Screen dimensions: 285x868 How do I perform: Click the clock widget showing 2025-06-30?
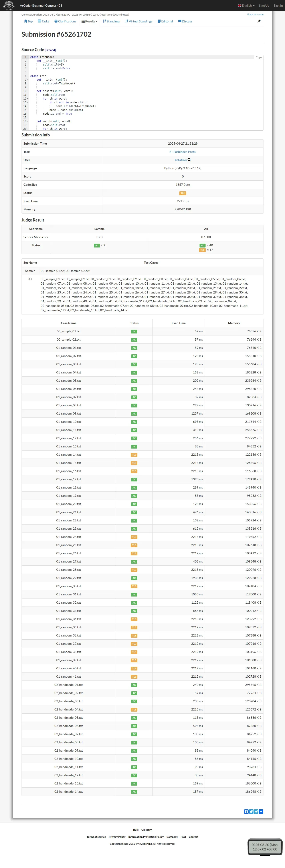click(x=265, y=847)
